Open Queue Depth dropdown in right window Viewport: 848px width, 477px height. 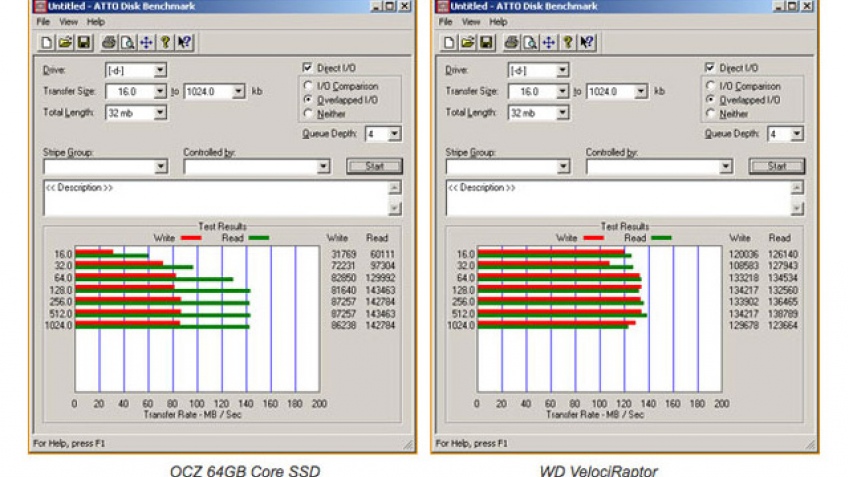(797, 134)
